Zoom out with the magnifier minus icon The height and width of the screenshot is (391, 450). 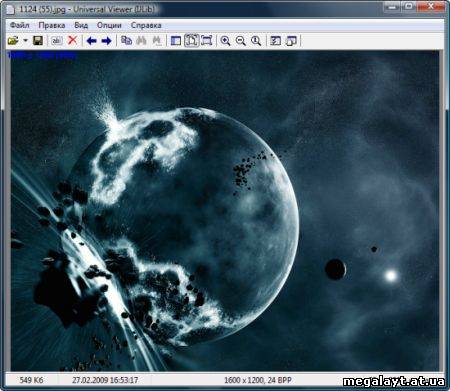[x=241, y=41]
